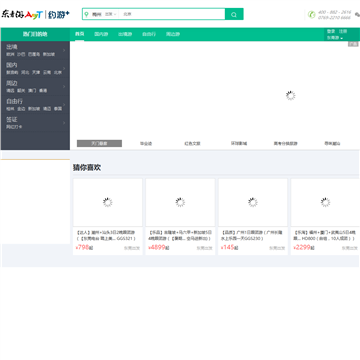Expand the 出境 category arrow

[x=64, y=50]
